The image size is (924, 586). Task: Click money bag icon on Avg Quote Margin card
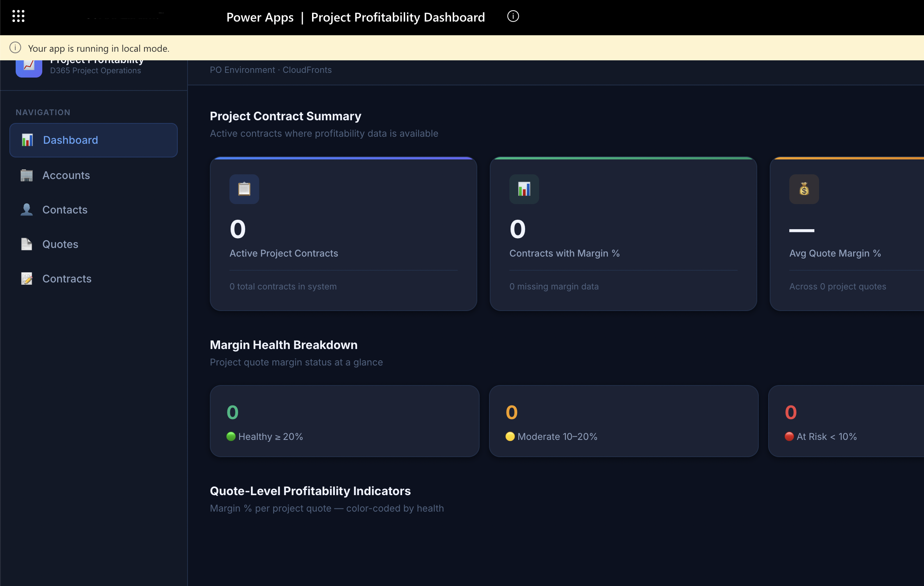coord(804,189)
